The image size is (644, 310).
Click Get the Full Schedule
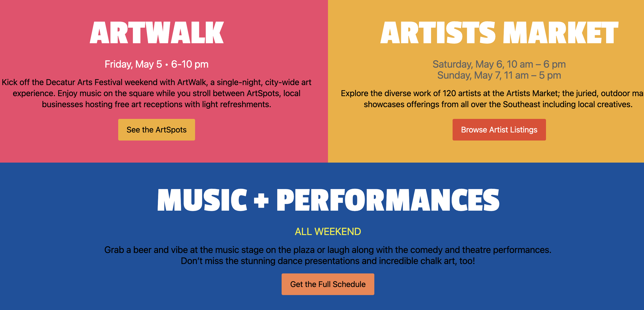(328, 284)
